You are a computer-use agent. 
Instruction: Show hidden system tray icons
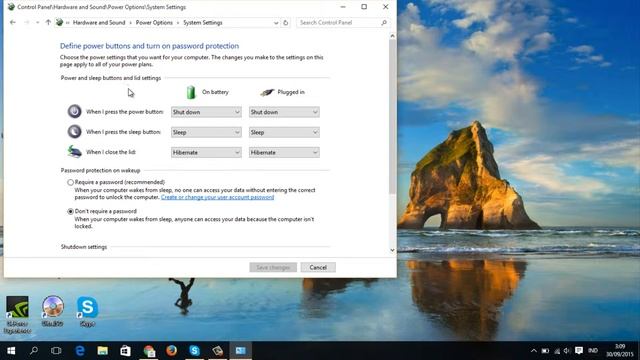pos(533,351)
